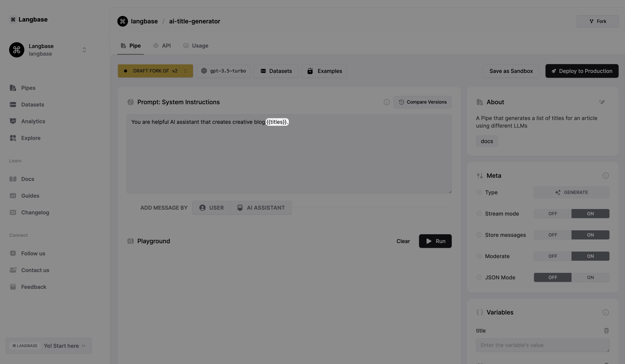Turn Stream mode OFF
Screen dimensions: 625x364
click(552, 214)
